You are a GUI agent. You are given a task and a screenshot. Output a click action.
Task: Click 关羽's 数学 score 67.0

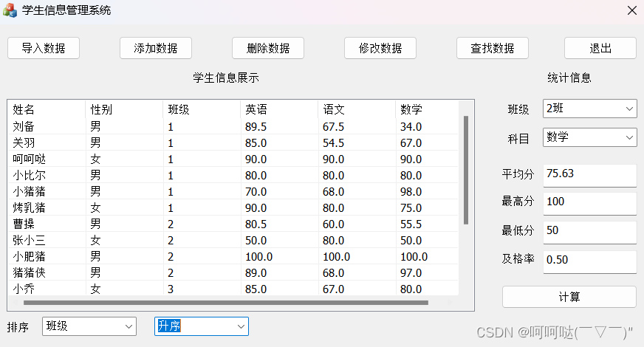click(x=411, y=143)
